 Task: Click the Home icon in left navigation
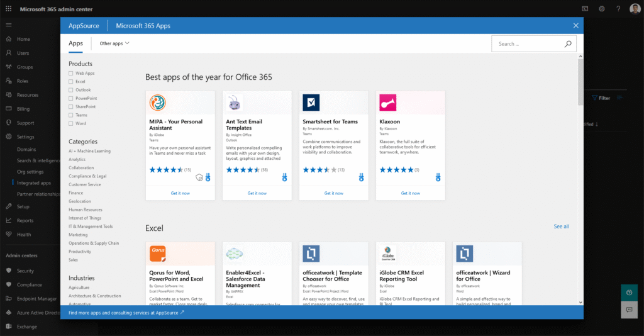pyautogui.click(x=9, y=39)
